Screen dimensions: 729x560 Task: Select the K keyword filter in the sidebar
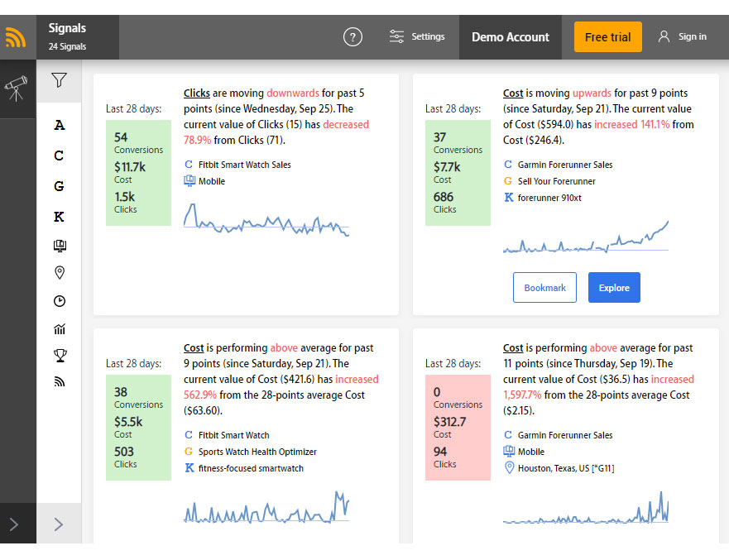(59, 217)
